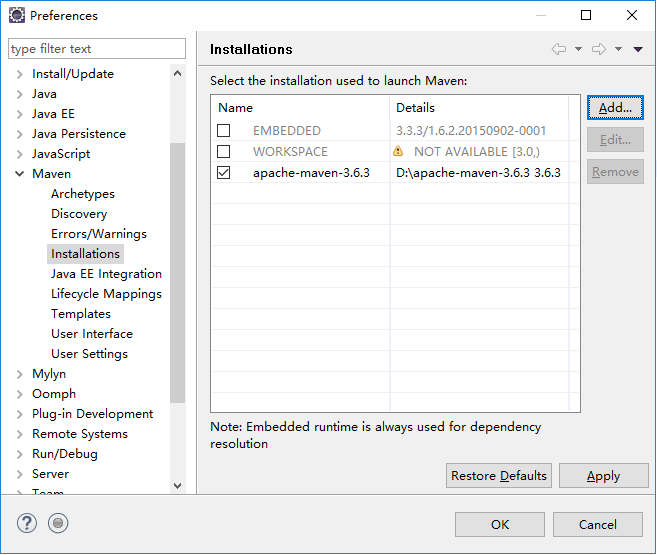Click the WORKSPACE row name
This screenshot has width=657, height=555.
(x=290, y=152)
